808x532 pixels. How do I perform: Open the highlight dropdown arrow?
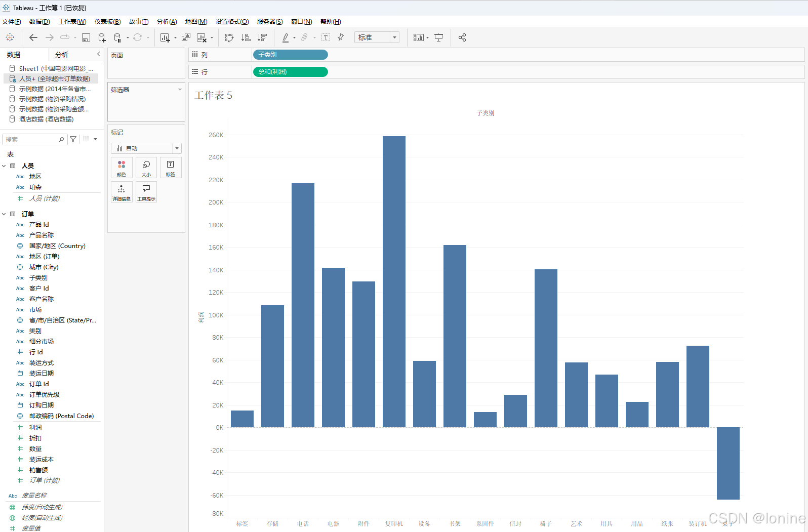294,38
